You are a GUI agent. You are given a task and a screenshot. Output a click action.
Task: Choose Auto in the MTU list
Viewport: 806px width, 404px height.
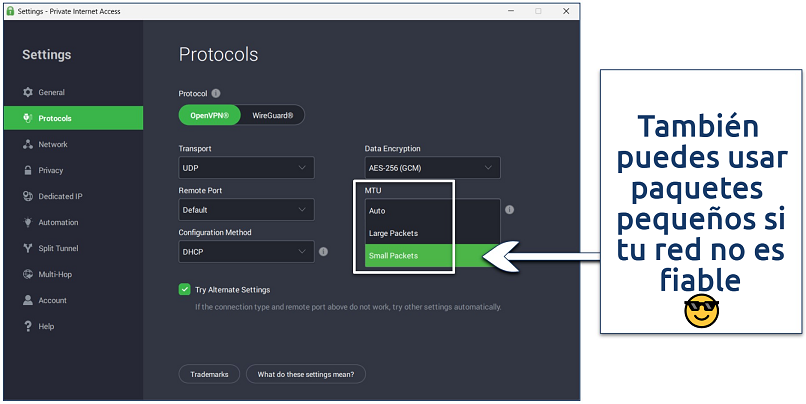[432, 211]
